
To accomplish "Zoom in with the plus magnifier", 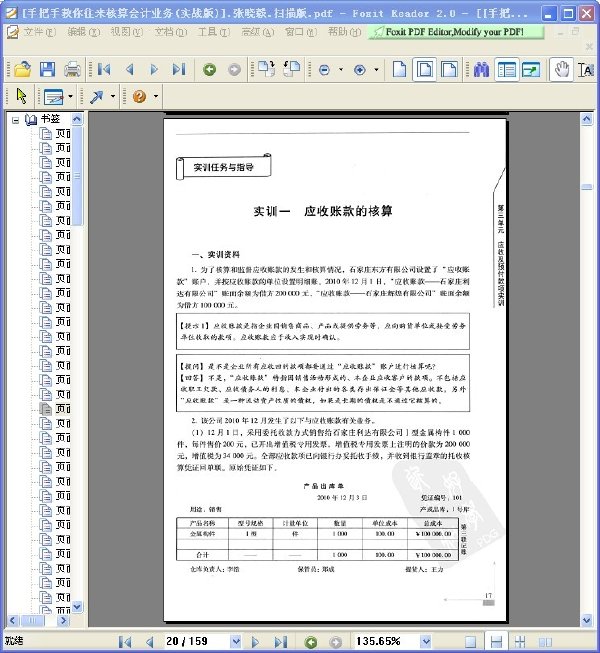I will pos(360,70).
